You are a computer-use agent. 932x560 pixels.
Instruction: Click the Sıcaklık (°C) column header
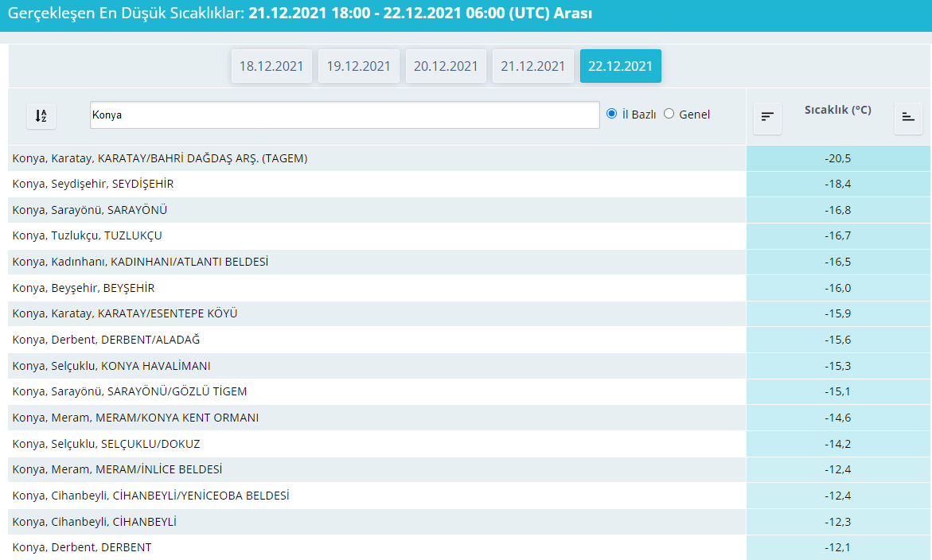(837, 110)
